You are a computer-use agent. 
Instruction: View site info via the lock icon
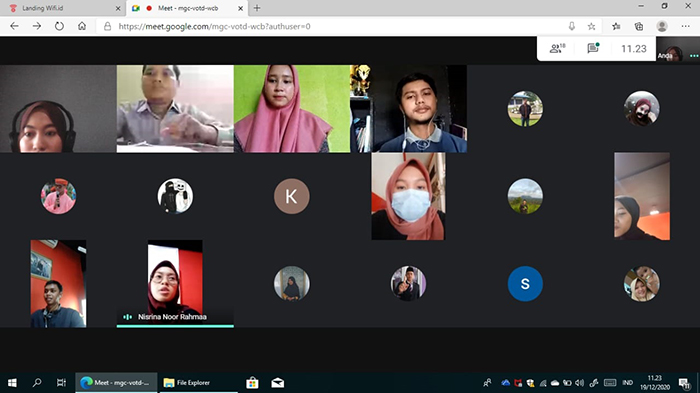coord(108,26)
